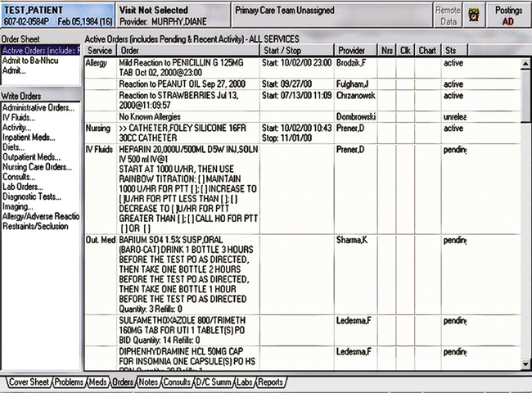Viewport: 532px width, 393px height.
Task: Open the Postings AD button
Action: [508, 14]
